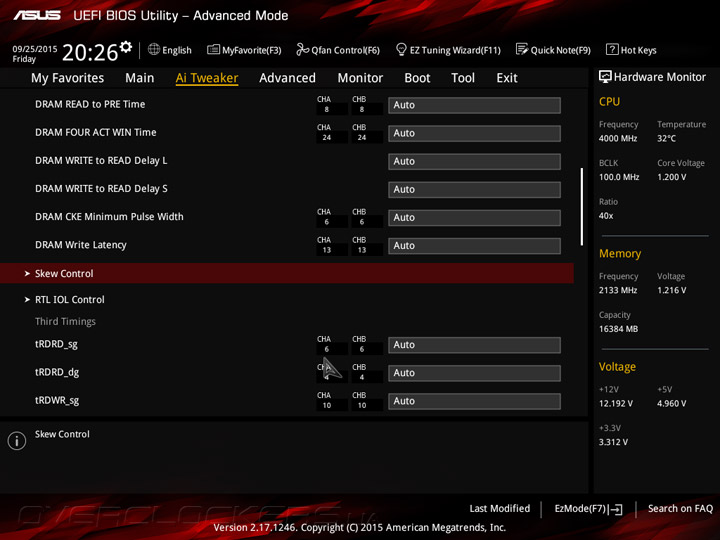Click memory capacity value 16384 MB
Viewport: 720px width, 540px height.
point(618,329)
